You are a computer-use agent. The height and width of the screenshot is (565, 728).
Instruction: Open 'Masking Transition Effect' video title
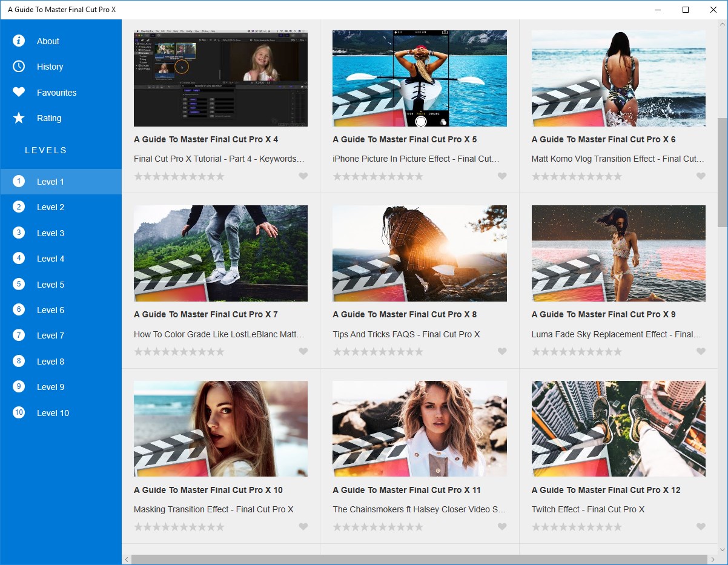point(214,509)
